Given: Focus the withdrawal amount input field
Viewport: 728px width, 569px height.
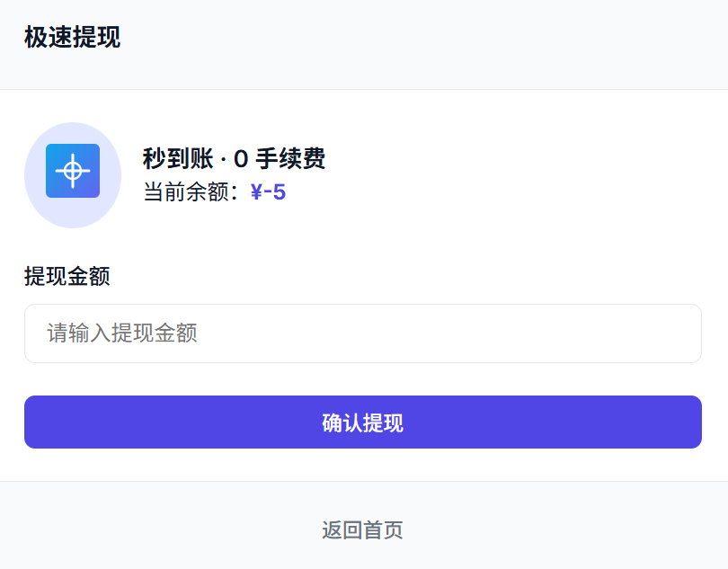Looking at the screenshot, I should (362, 333).
